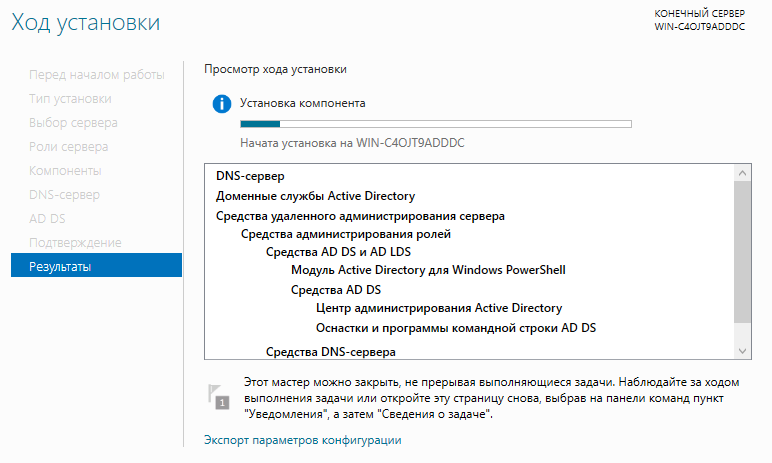Click the installation progress bar
The image size is (772, 463).
(436, 124)
